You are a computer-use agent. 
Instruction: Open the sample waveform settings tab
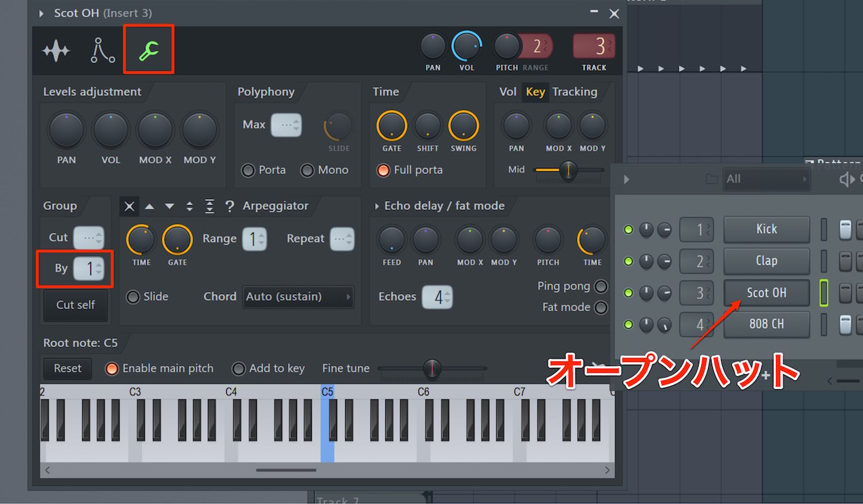click(56, 51)
